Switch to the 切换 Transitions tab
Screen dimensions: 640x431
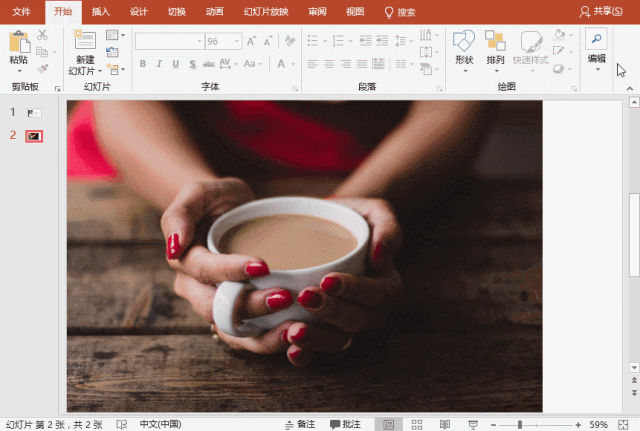177,12
